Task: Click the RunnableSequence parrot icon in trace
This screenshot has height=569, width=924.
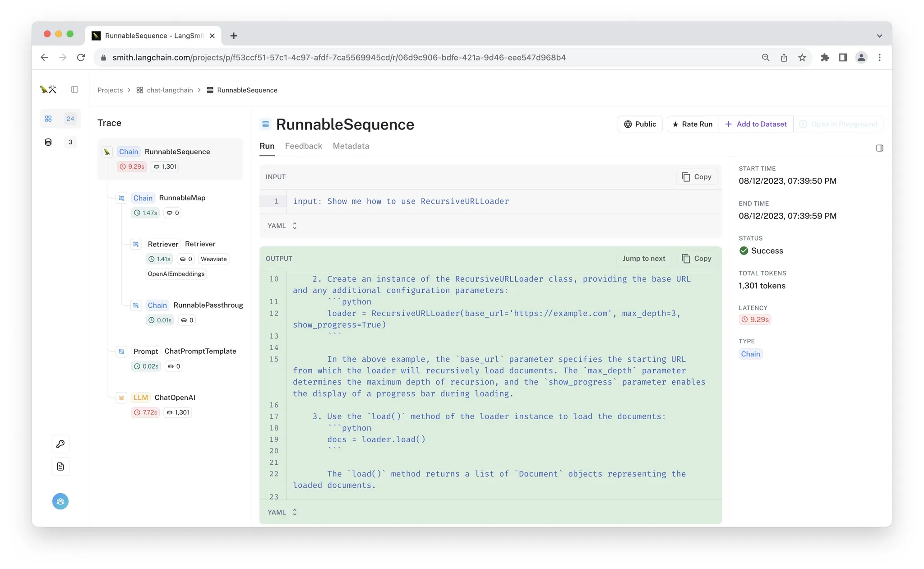Action: point(107,152)
